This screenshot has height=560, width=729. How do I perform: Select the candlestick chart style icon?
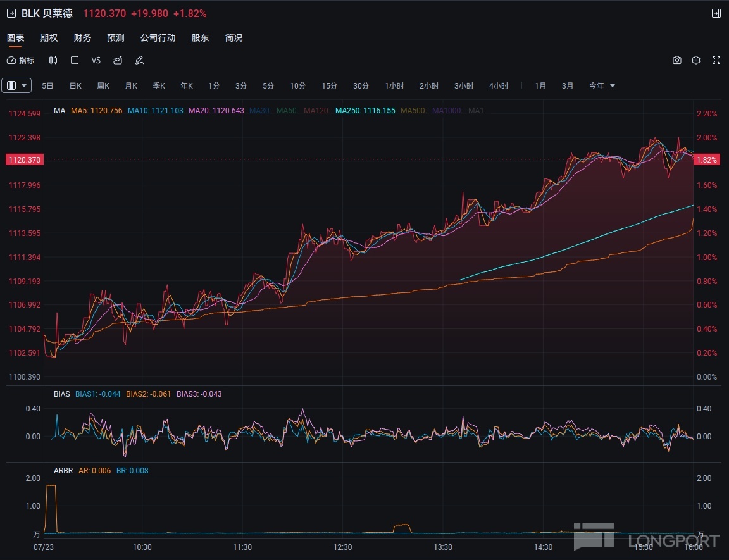(53, 60)
